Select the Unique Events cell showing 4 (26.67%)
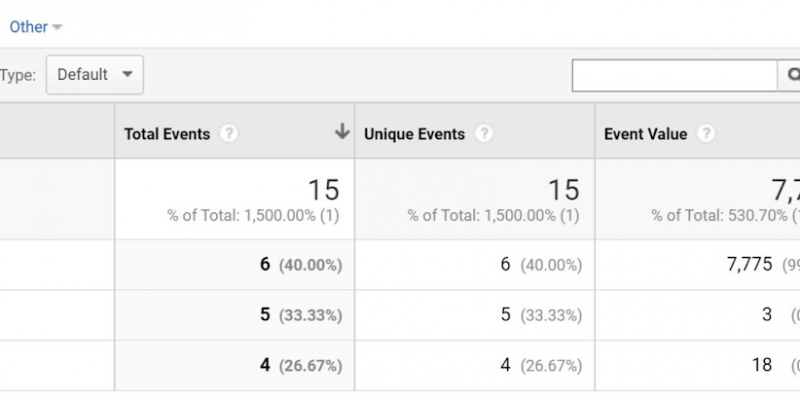Viewport: 800px width, 400px height. [540, 365]
